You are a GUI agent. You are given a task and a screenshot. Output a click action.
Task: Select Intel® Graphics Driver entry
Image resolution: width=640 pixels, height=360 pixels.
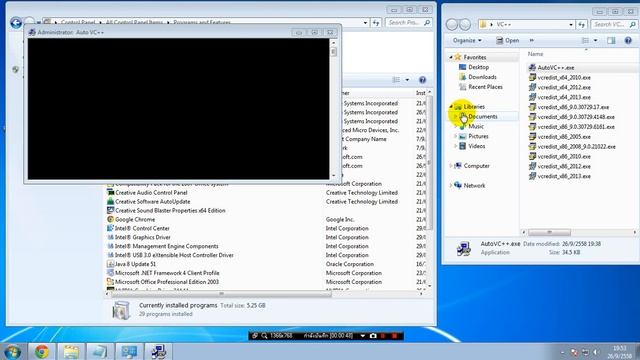(x=139, y=237)
